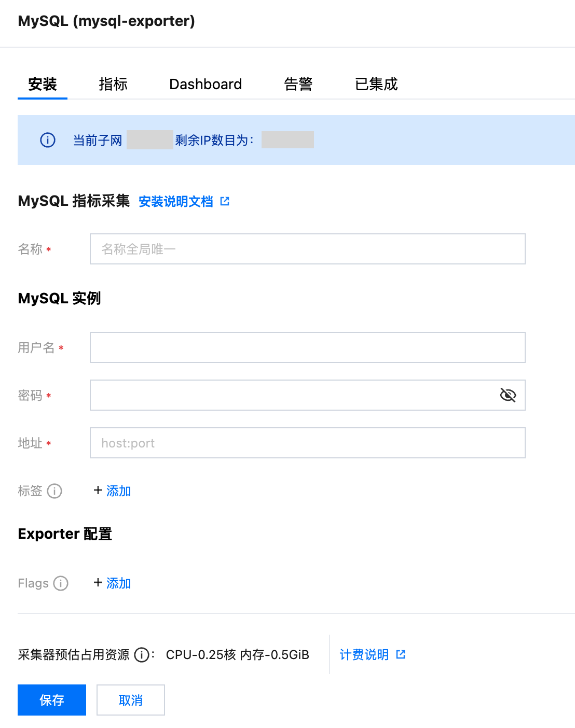This screenshot has width=575, height=728.
Task: Open the 安装说明文档 link
Action: point(176,201)
